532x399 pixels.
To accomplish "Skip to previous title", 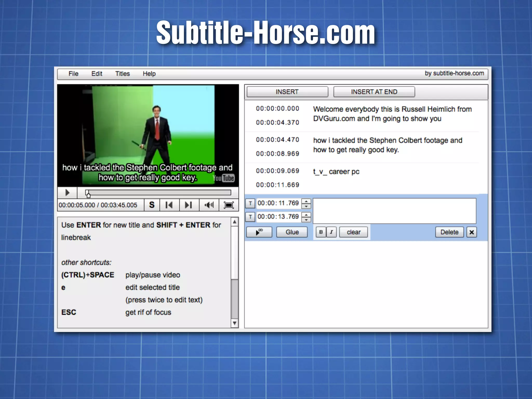I will pyautogui.click(x=169, y=205).
